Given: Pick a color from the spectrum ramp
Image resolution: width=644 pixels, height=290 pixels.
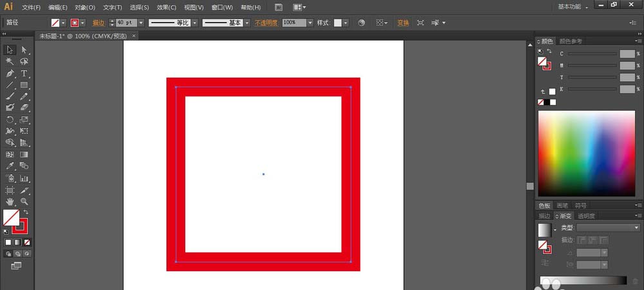Looking at the screenshot, I should tap(586, 153).
